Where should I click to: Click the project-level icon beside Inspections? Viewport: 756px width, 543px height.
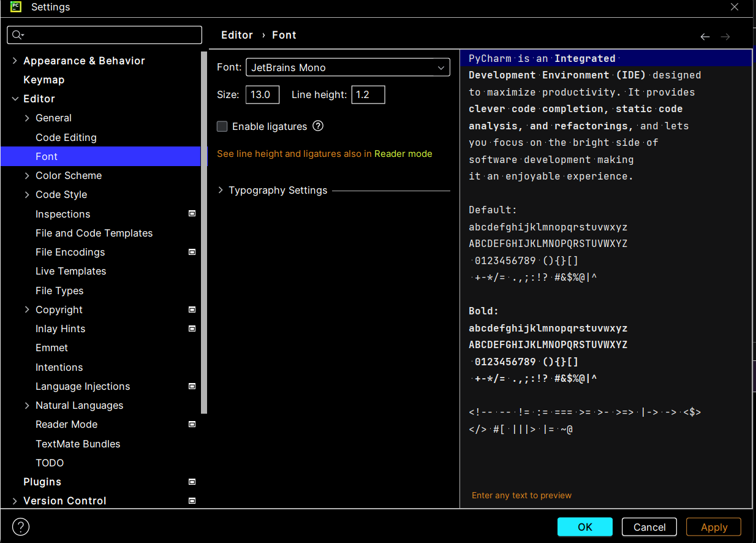(x=192, y=213)
